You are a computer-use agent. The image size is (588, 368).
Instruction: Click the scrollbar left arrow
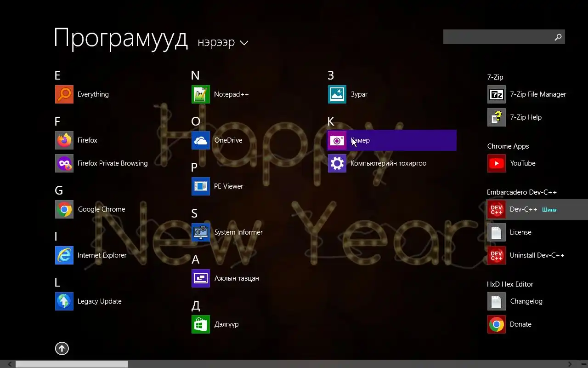(10, 364)
